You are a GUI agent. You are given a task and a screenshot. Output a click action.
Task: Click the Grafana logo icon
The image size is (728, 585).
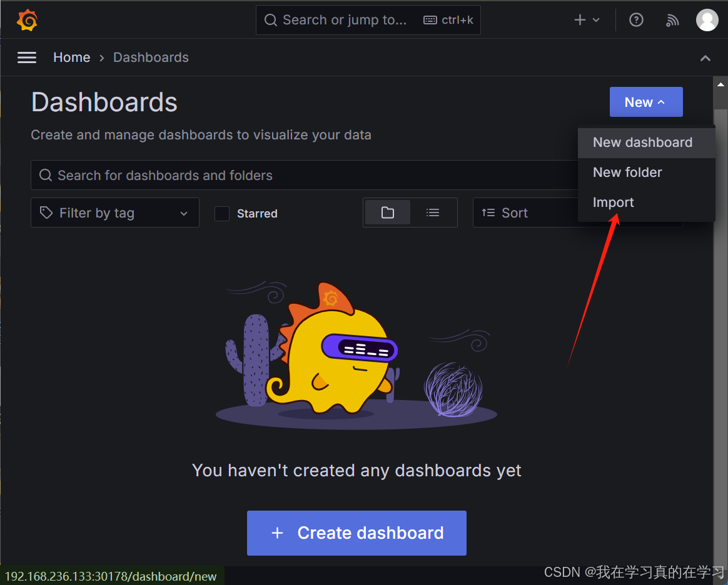[x=27, y=20]
